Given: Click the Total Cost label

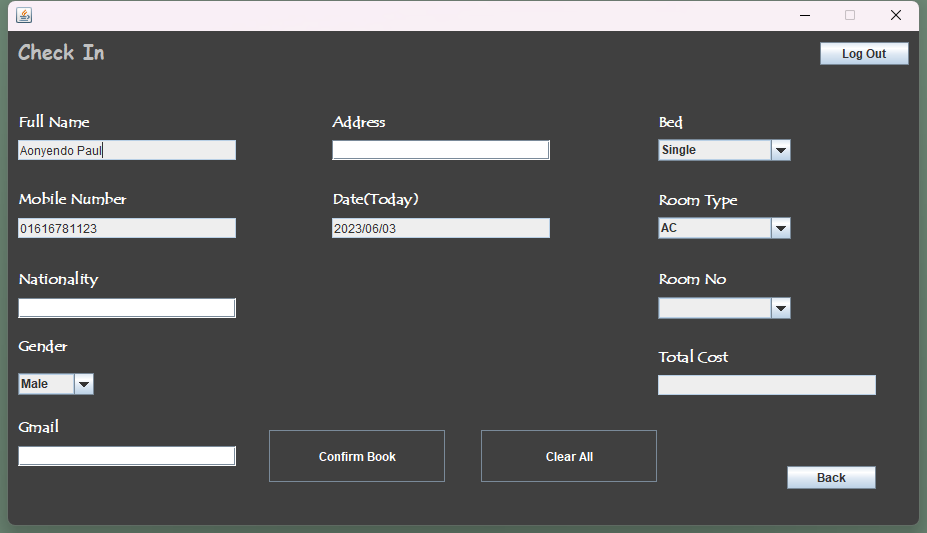Looking at the screenshot, I should pyautogui.click(x=693, y=357).
